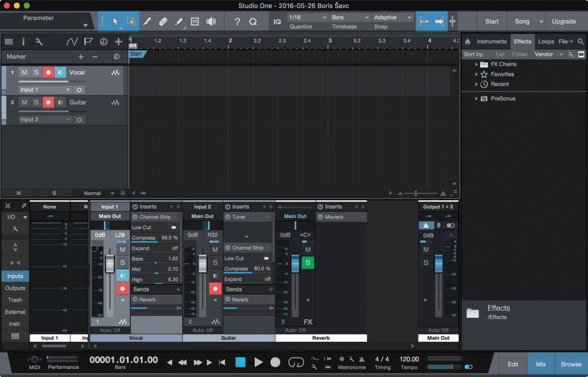Click the Stop button in the transport
Image resolution: width=588 pixels, height=377 pixels.
240,362
